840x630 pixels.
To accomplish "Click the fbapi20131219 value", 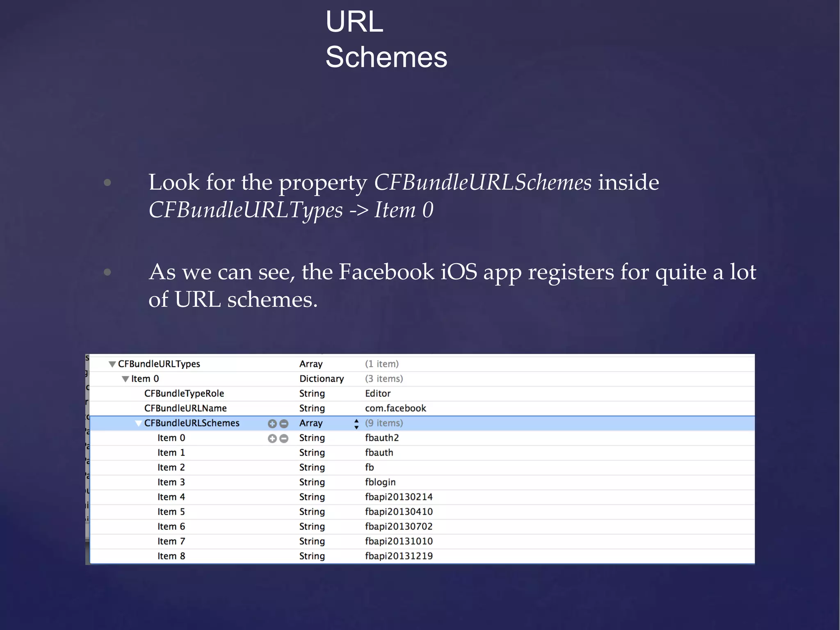I will click(399, 556).
